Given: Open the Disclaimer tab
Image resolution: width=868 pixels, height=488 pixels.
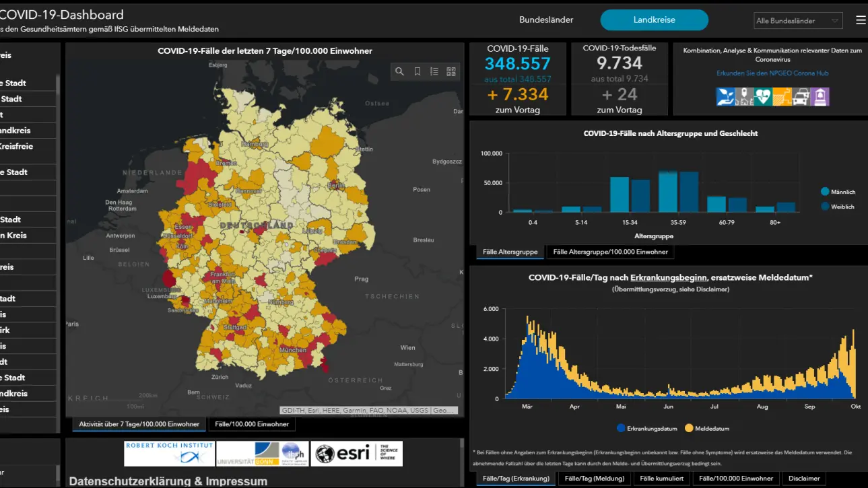Looking at the screenshot, I should click(x=804, y=479).
